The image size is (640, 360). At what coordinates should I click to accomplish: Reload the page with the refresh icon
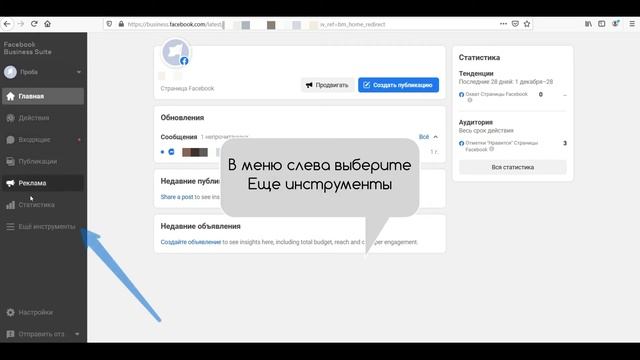pos(34,24)
